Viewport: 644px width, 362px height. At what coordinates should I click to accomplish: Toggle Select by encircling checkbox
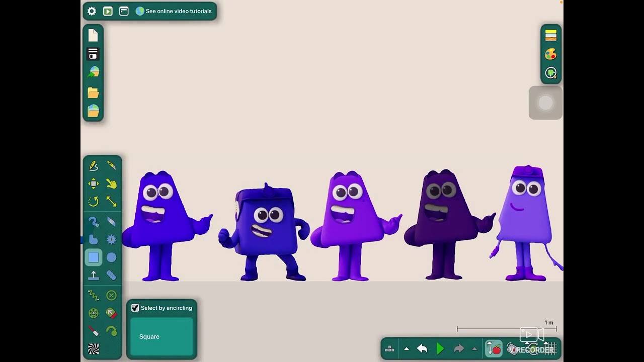[135, 308]
